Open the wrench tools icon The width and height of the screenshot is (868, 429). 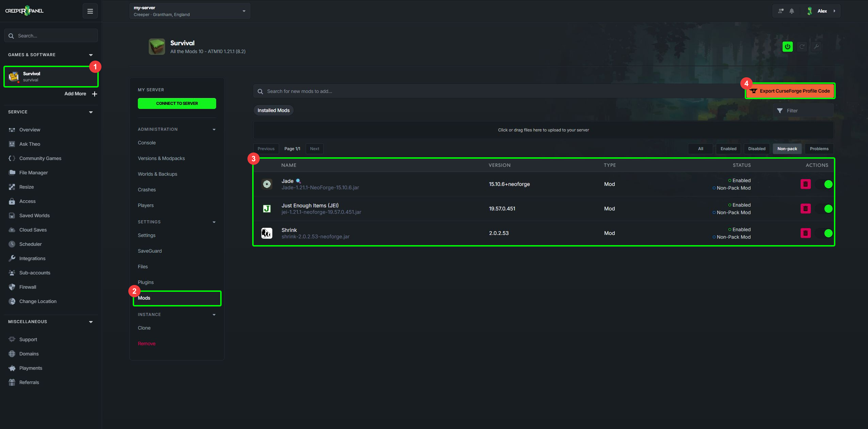click(x=816, y=47)
